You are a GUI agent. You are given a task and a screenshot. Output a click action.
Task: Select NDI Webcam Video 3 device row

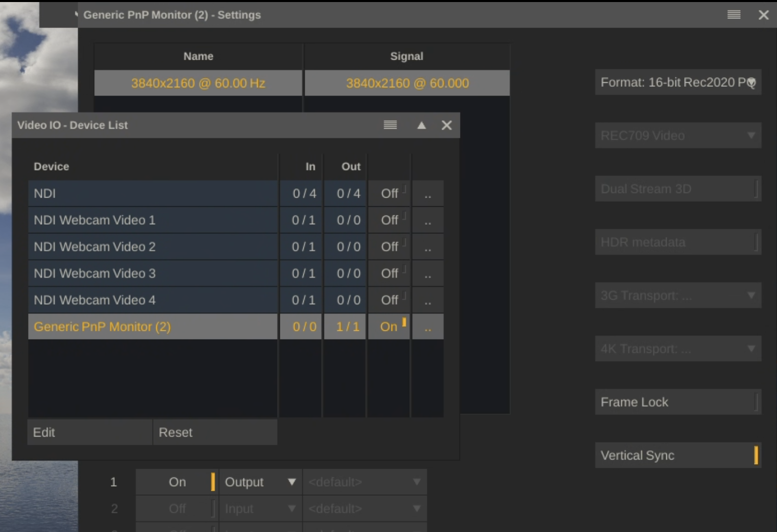tap(153, 274)
